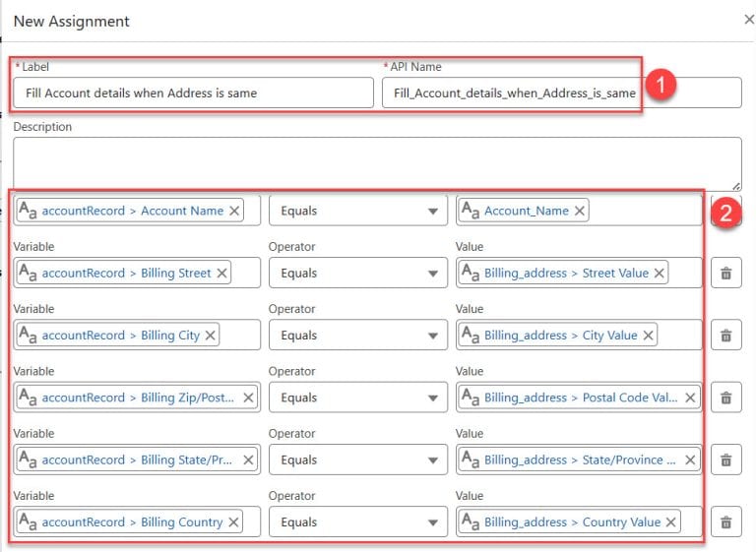
Task: Click the Billing_address > Postal Code Val text
Action: 581,398
